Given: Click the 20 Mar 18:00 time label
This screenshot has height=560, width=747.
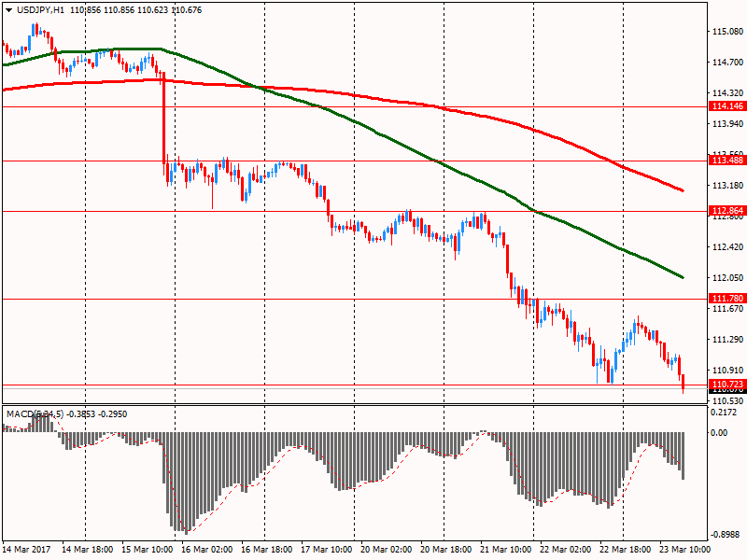Looking at the screenshot, I should tap(446, 550).
